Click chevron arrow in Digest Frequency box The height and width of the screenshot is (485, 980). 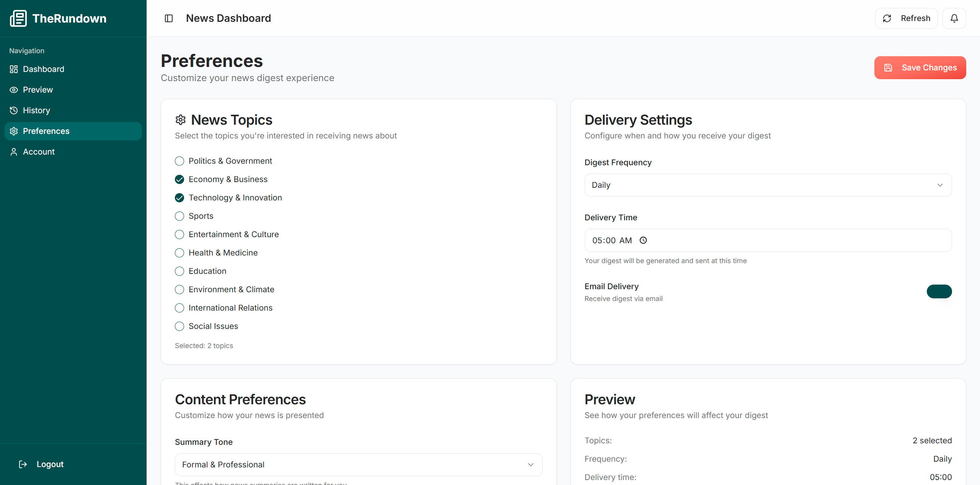[940, 185]
